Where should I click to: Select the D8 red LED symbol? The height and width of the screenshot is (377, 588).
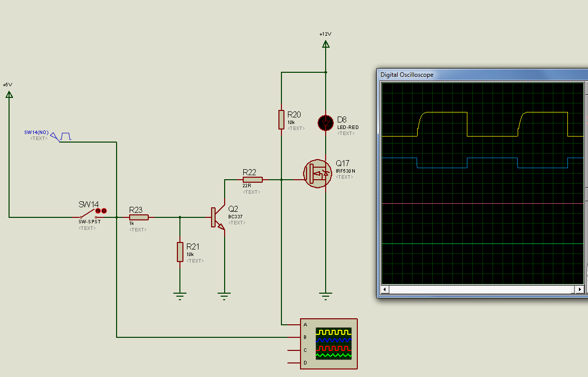[326, 122]
